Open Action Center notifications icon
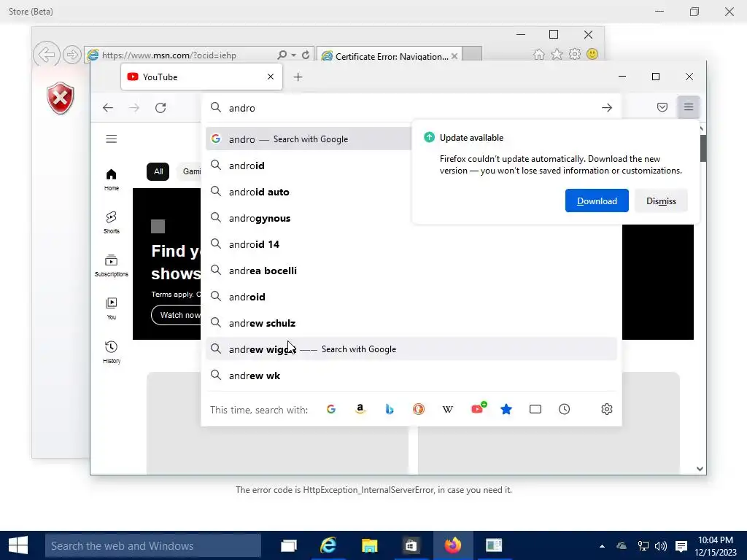747x560 pixels. pos(681,546)
